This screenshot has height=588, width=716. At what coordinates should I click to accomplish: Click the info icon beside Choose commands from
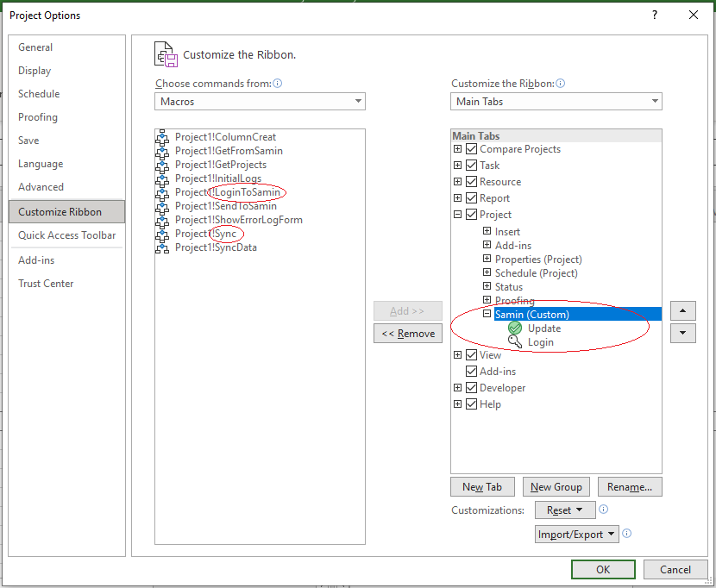click(278, 84)
